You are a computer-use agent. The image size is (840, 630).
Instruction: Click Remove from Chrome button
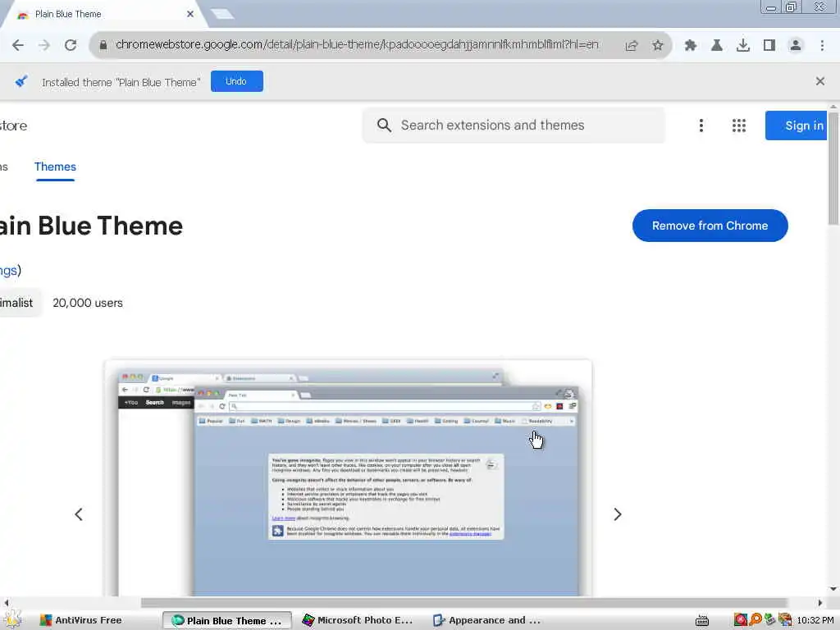click(x=710, y=226)
